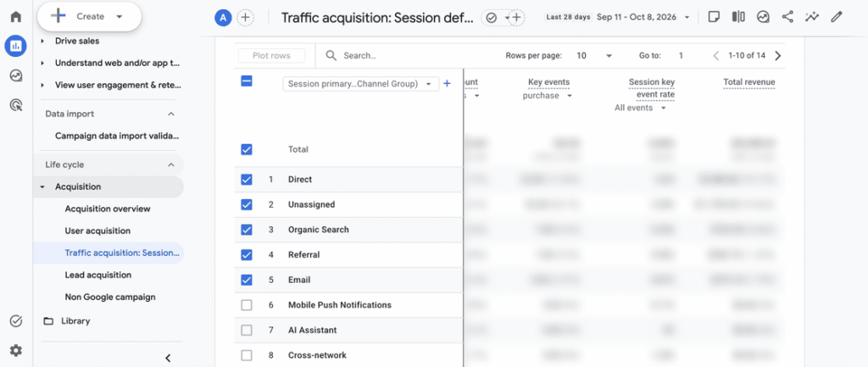Open Lead acquisition report
The width and height of the screenshot is (868, 367).
[x=98, y=275]
